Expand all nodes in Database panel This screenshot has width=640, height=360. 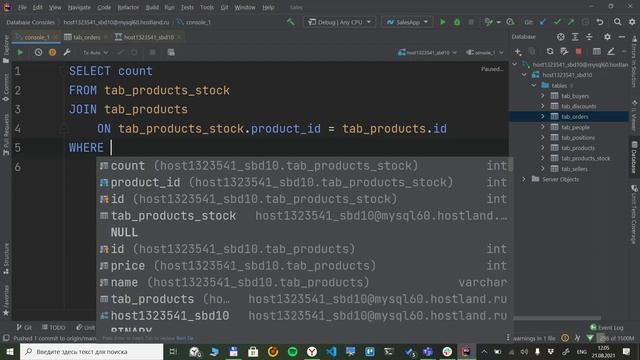(x=575, y=37)
